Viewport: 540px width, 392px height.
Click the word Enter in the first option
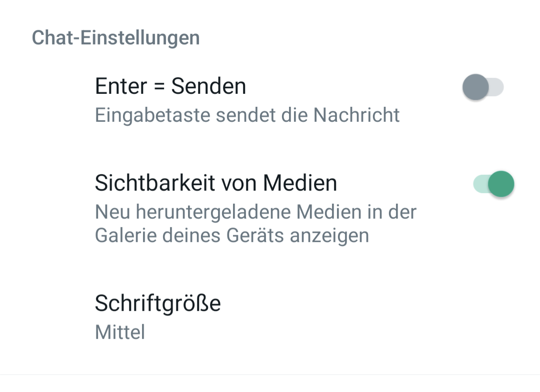[121, 86]
